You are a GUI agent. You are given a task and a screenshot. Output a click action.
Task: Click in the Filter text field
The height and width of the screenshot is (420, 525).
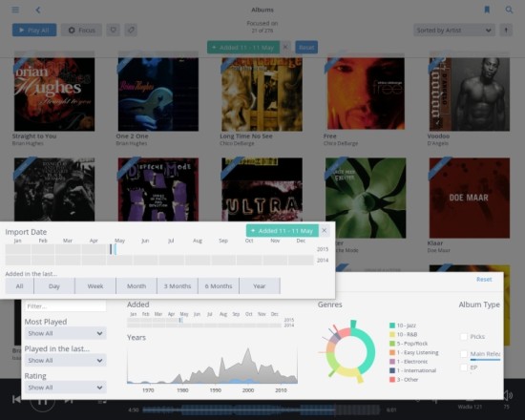tap(65, 306)
